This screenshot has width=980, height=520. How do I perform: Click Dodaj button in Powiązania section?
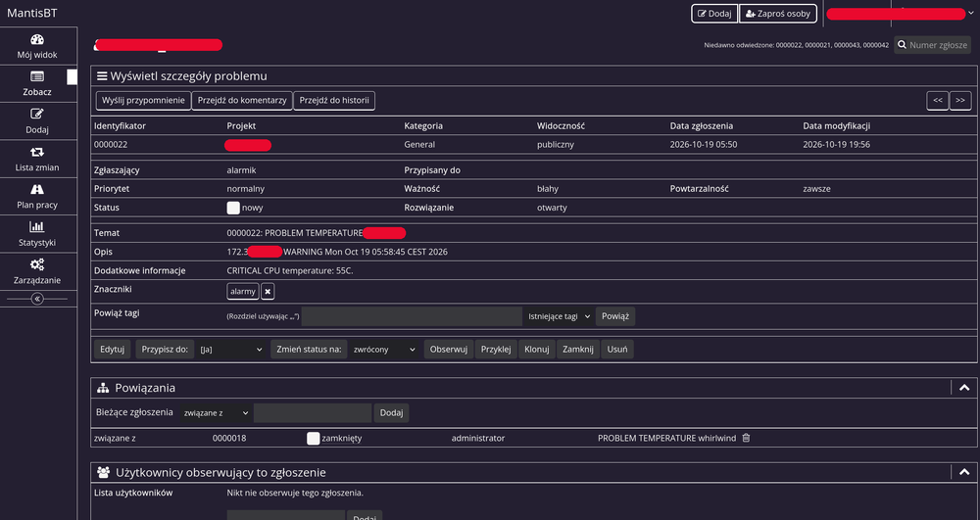(391, 413)
